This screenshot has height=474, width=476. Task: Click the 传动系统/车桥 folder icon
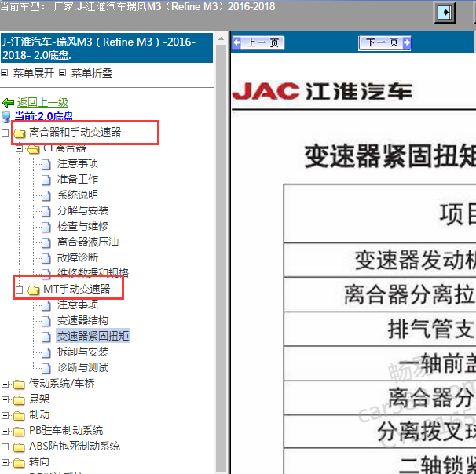point(19,385)
